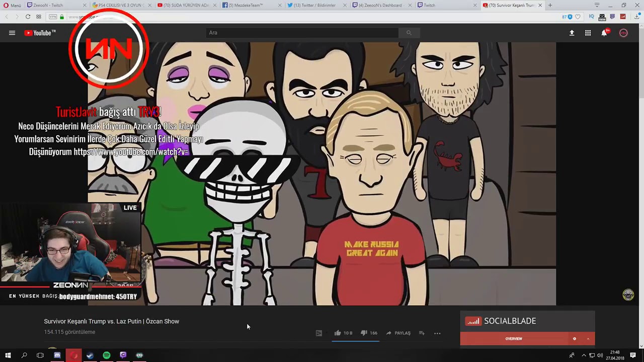Open the Windows Action Center
This screenshot has height=362, width=644.
coord(633,355)
